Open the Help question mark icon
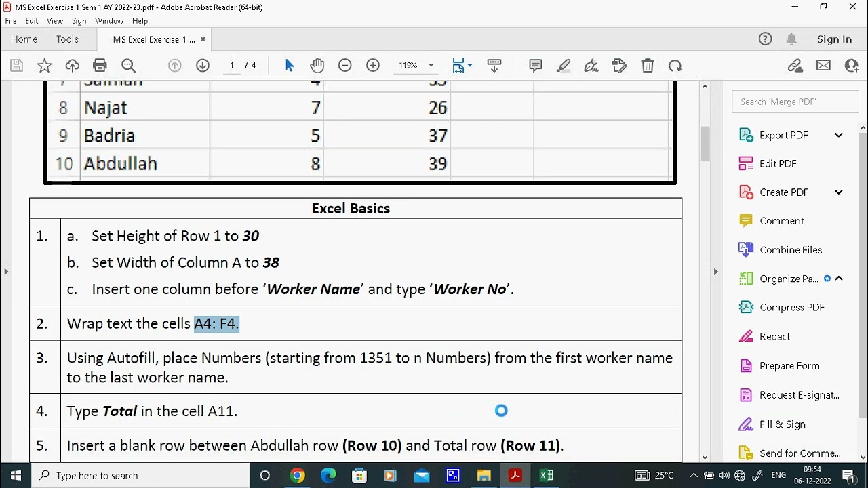This screenshot has width=868, height=488. pos(766,39)
